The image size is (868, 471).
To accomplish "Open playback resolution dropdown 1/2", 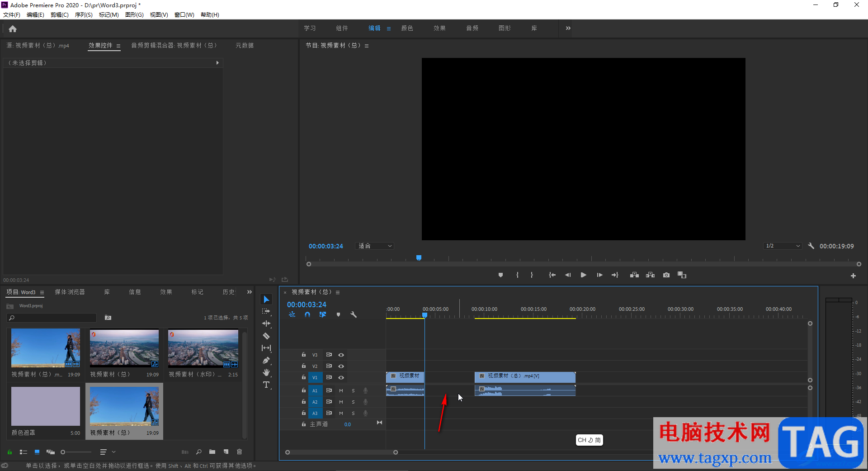I will click(x=783, y=246).
